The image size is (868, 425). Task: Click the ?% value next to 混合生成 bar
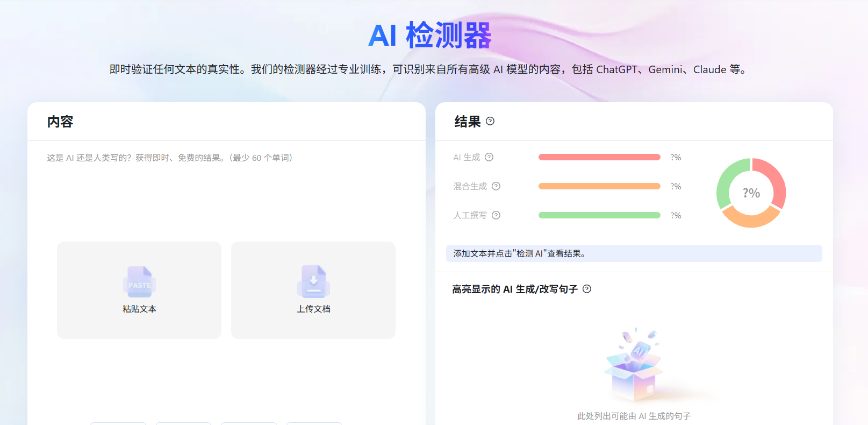676,186
